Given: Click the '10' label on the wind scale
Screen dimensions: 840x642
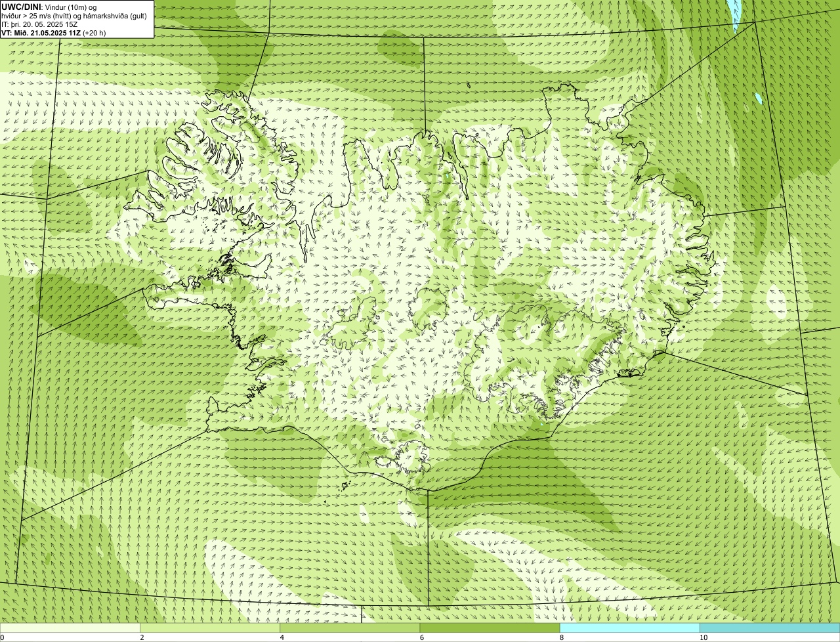Looking at the screenshot, I should coord(703,637).
